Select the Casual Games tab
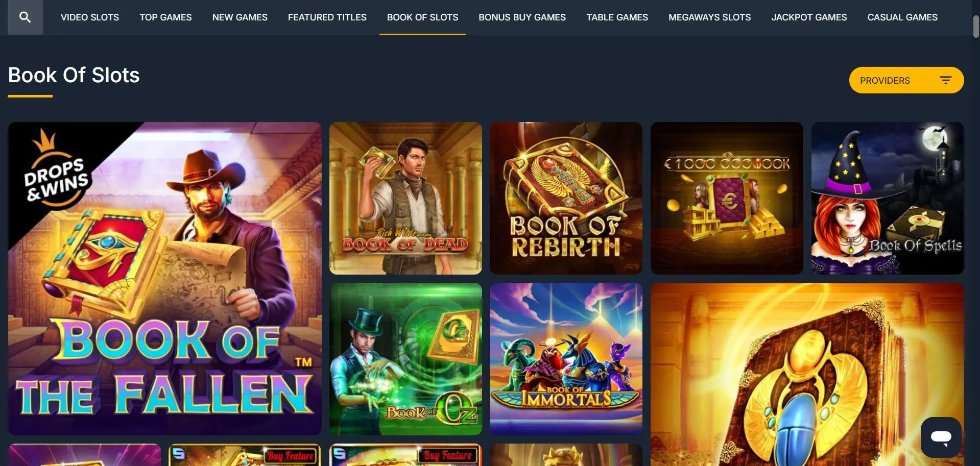980x466 pixels. click(902, 17)
